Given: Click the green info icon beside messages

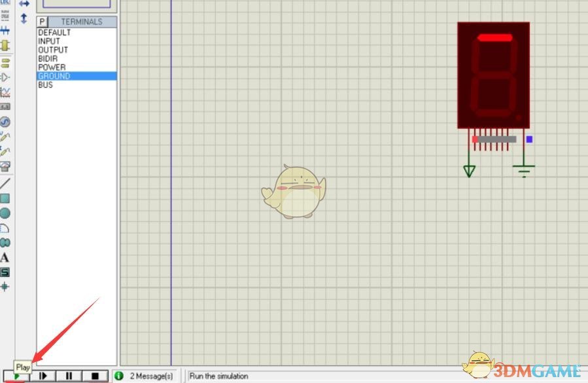Looking at the screenshot, I should pos(119,376).
